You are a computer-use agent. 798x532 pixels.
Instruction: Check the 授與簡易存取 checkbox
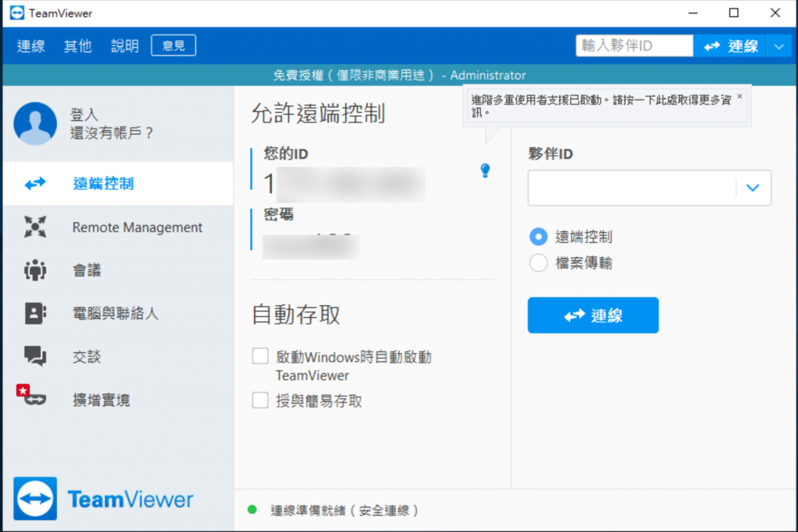pos(260,400)
